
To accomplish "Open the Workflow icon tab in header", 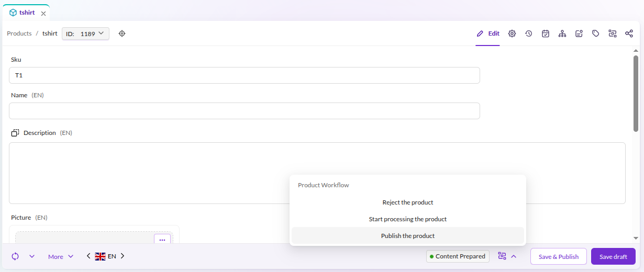I will click(x=613, y=33).
